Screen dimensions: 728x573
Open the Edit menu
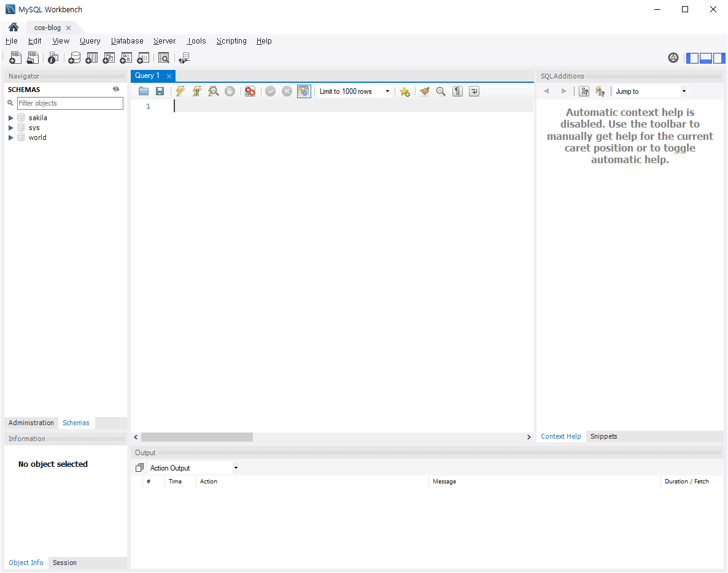[35, 41]
